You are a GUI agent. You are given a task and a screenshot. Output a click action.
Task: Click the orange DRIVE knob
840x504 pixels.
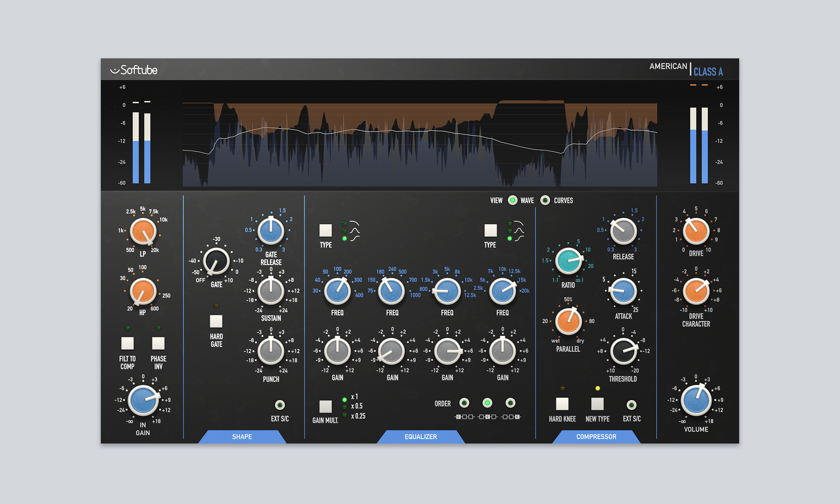tap(696, 231)
